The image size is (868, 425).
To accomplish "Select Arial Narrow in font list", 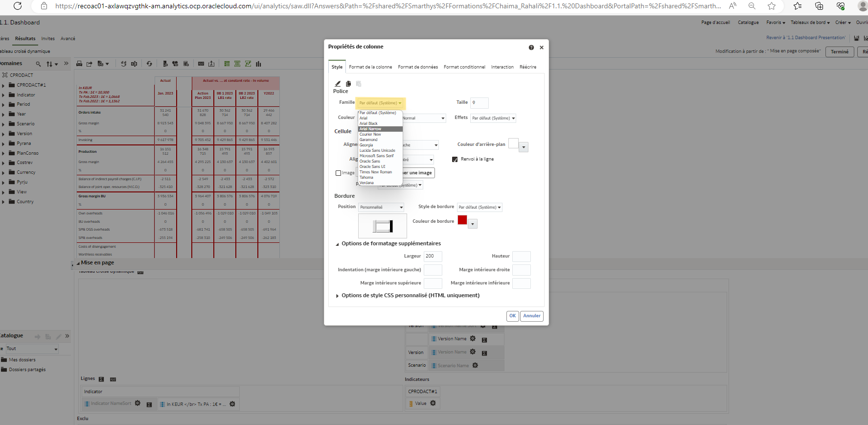I will (x=380, y=129).
